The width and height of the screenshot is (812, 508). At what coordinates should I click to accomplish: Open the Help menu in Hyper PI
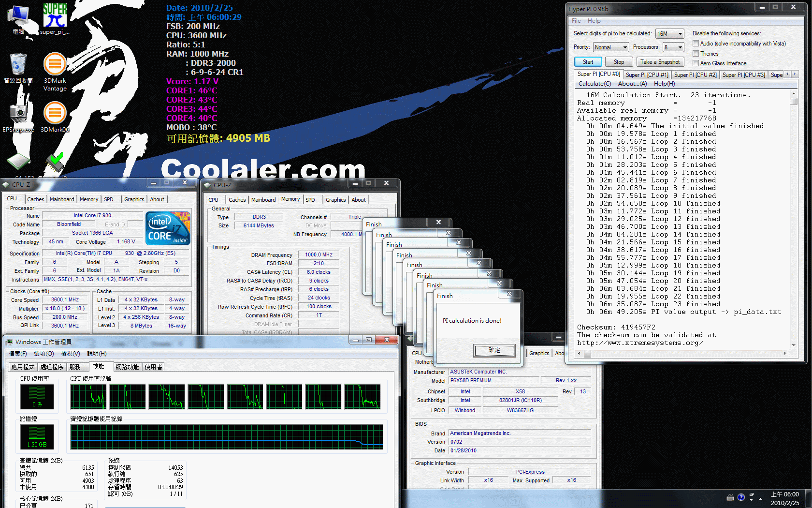point(594,21)
